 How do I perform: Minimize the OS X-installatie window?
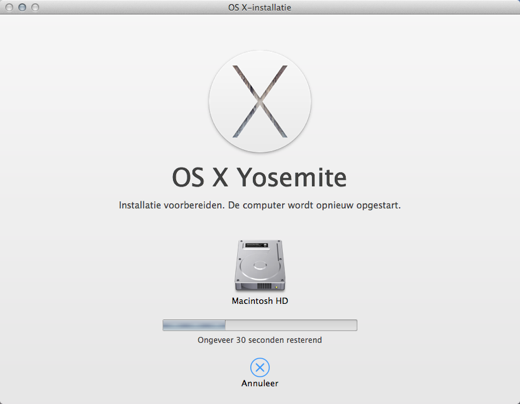(x=22, y=7)
